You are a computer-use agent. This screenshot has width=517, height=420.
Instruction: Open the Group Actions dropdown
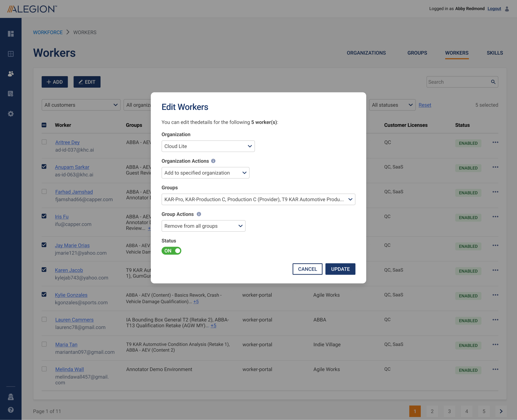(x=203, y=226)
